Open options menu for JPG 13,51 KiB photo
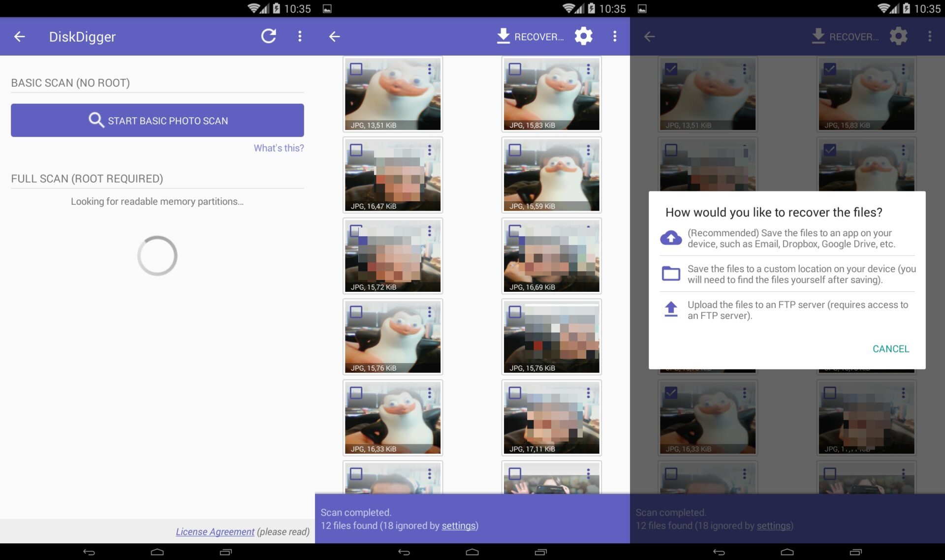Image resolution: width=945 pixels, height=560 pixels. (x=430, y=69)
